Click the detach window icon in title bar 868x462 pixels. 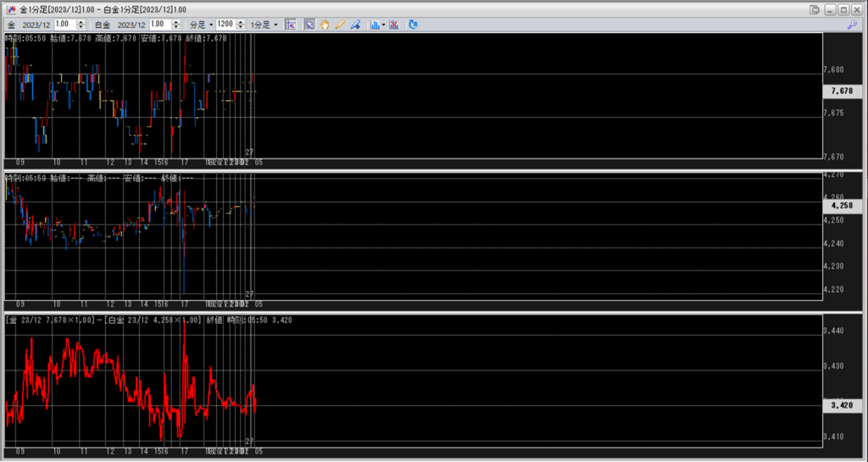[815, 8]
